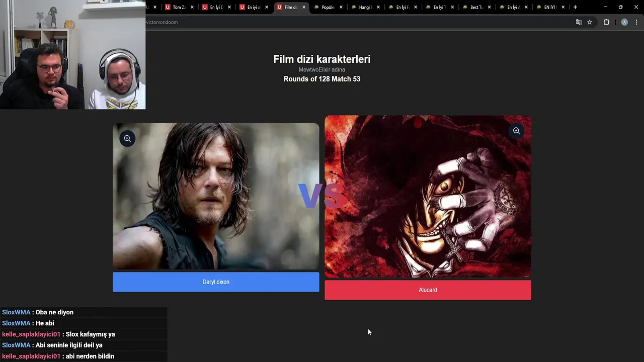Switch to the 'Tüm Za' browser tab

179,7
